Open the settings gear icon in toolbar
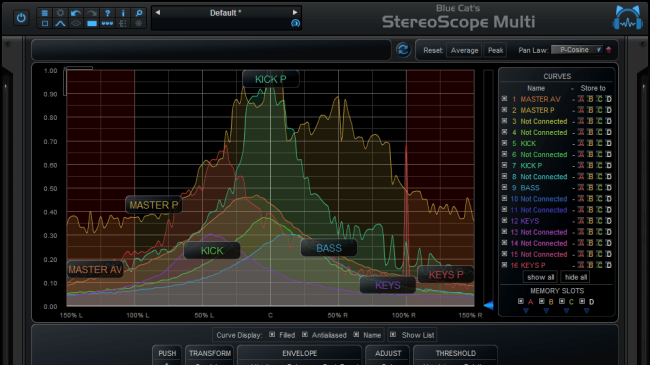Screen dimensions: 650x365 pos(60,13)
